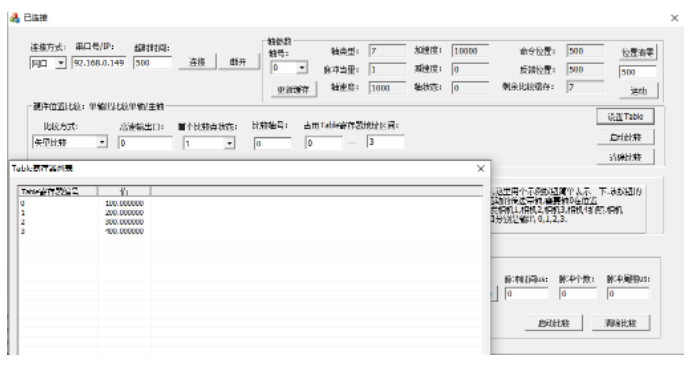Click the pulse count field at bottom
Screen dimensions: 695x368
tap(578, 294)
